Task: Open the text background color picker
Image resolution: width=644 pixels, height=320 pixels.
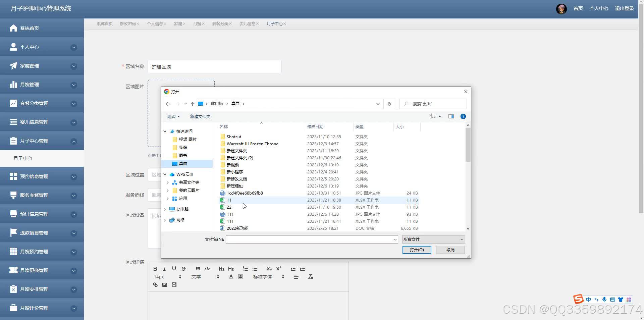Action: (240, 277)
